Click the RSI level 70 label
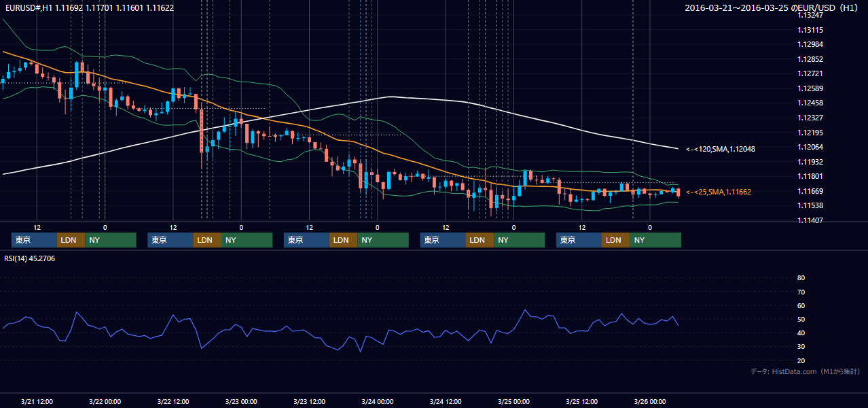Viewport: 868px width, 408px height. click(801, 292)
